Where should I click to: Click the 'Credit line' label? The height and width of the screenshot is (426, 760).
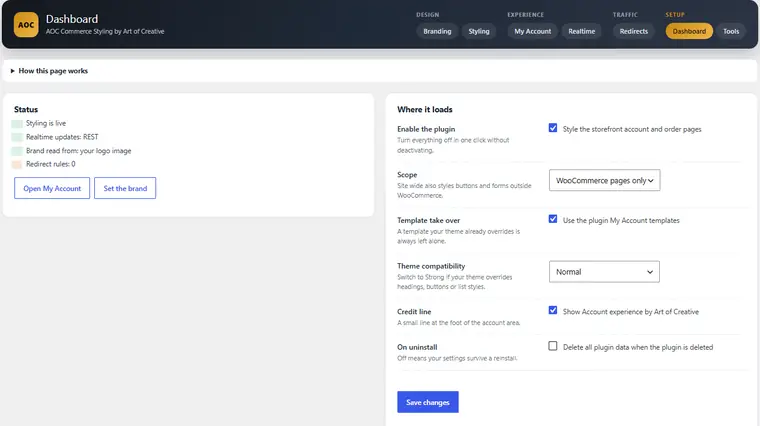click(414, 312)
